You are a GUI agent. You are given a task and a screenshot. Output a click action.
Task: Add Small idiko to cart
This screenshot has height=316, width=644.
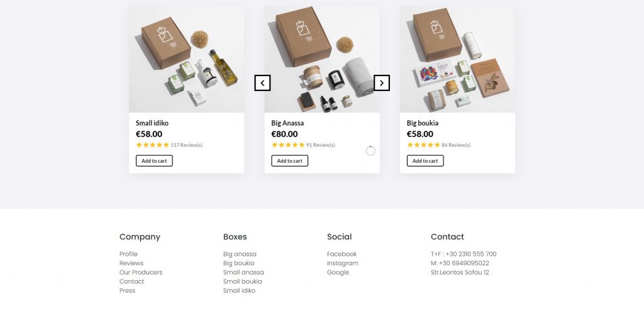coord(154,161)
